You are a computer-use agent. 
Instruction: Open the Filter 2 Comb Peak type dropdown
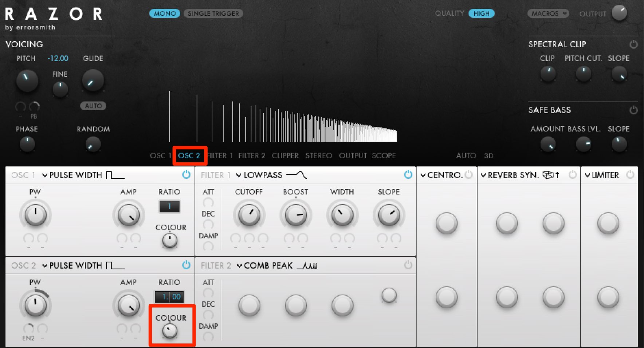point(277,265)
